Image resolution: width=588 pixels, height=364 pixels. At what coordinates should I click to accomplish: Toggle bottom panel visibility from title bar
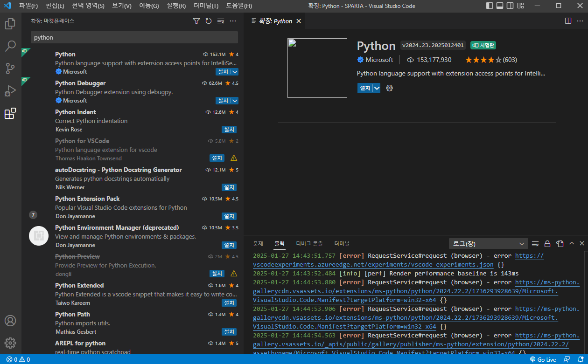tap(500, 6)
